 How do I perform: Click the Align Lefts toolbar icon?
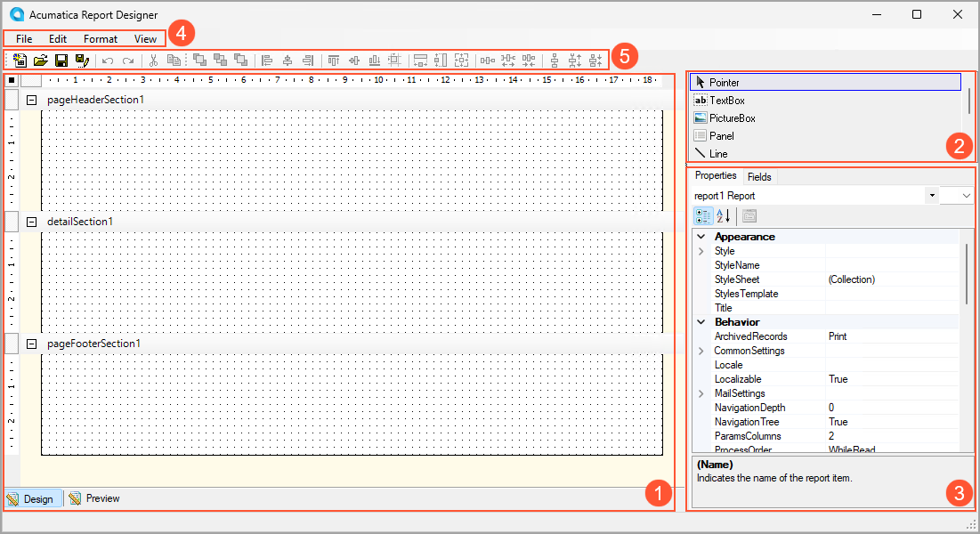click(x=267, y=60)
